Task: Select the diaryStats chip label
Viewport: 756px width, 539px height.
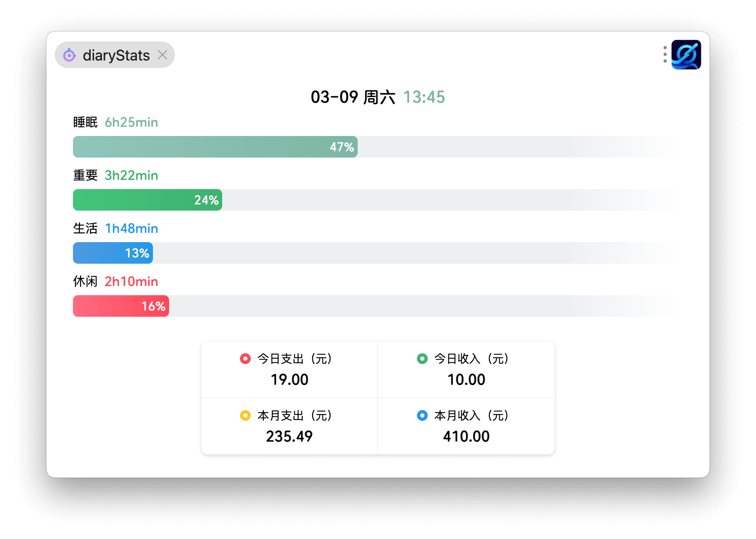Action: click(x=116, y=54)
